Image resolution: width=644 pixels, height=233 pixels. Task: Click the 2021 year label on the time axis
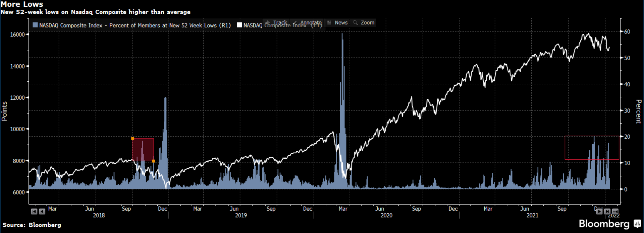532,215
